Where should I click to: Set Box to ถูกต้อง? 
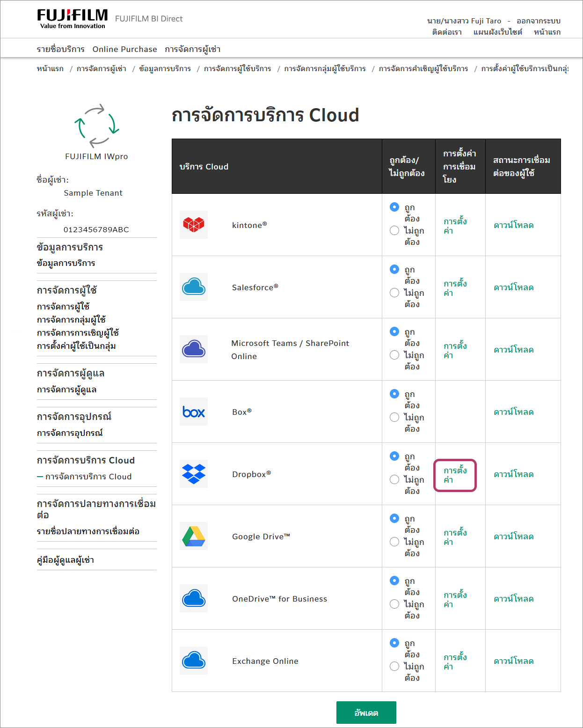click(x=394, y=394)
